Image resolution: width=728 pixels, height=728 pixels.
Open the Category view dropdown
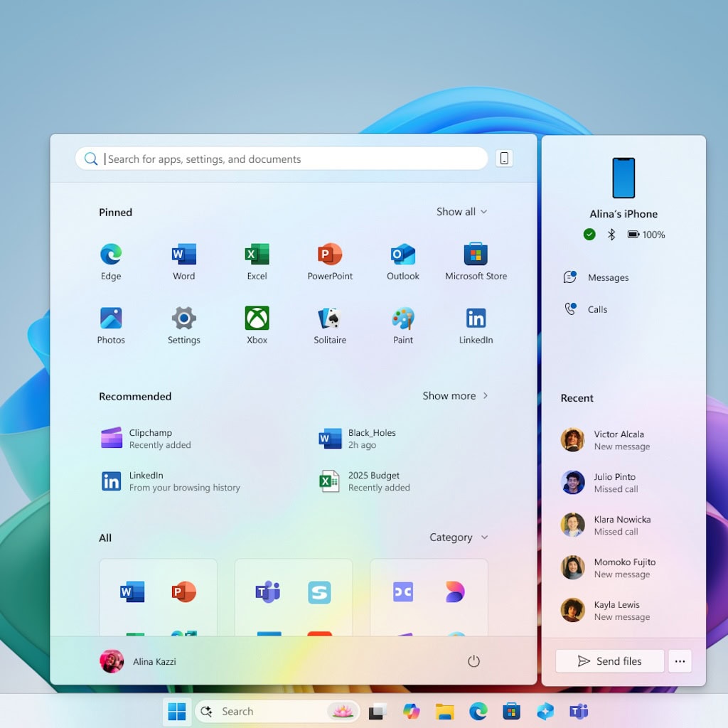tap(459, 537)
